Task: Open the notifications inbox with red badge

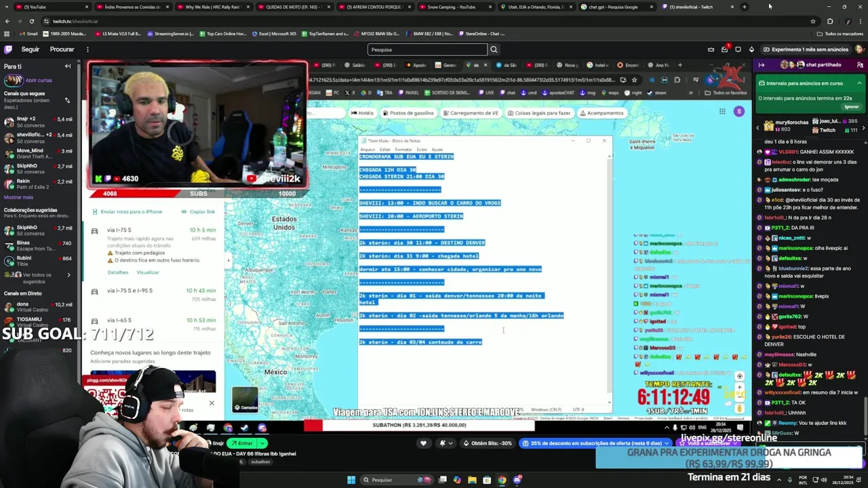Action: tap(724, 49)
